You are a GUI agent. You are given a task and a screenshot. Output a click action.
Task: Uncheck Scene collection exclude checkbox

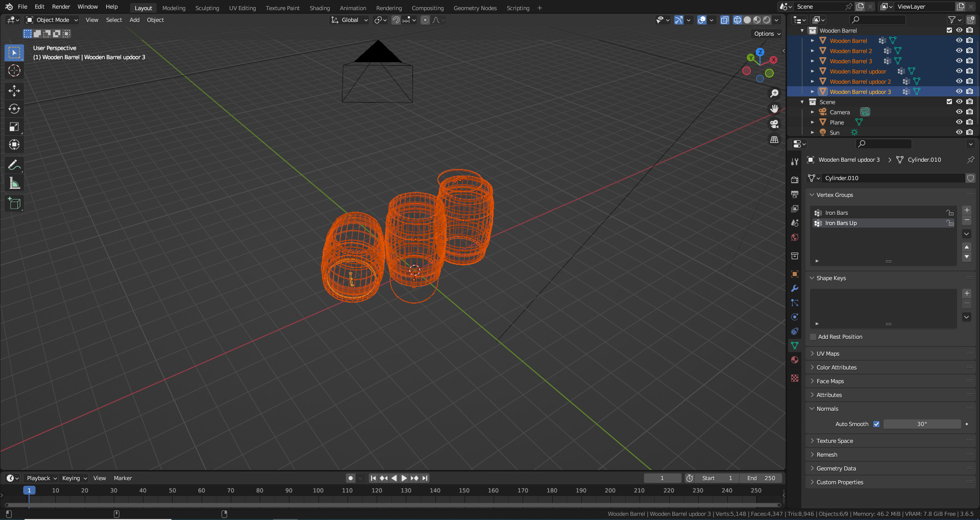[x=949, y=102]
